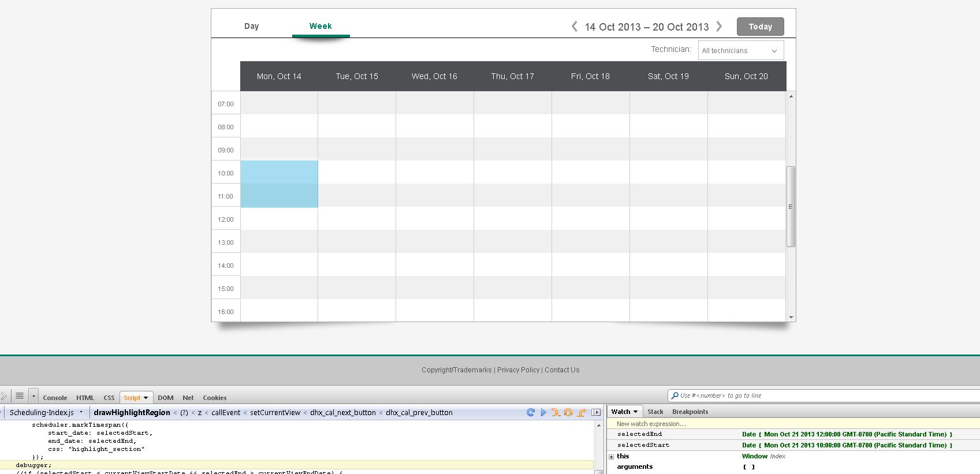The height and width of the screenshot is (474, 980).
Task: Switch to the Day view tab
Action: 252,26
